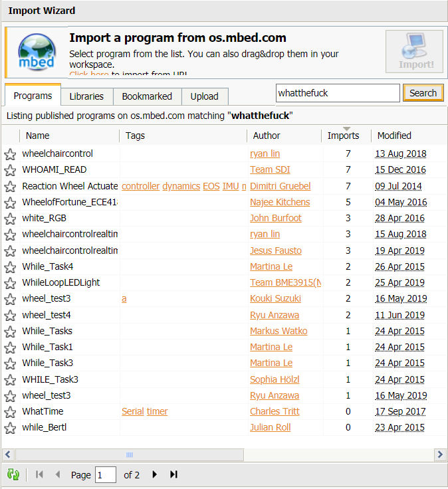Toggle the star next to WhatTime
Screen dimensions: 448x489
pyautogui.click(x=10, y=412)
